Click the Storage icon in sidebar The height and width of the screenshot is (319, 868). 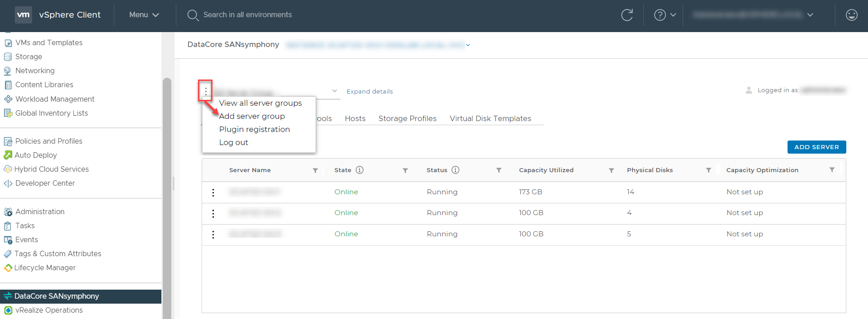(8, 57)
